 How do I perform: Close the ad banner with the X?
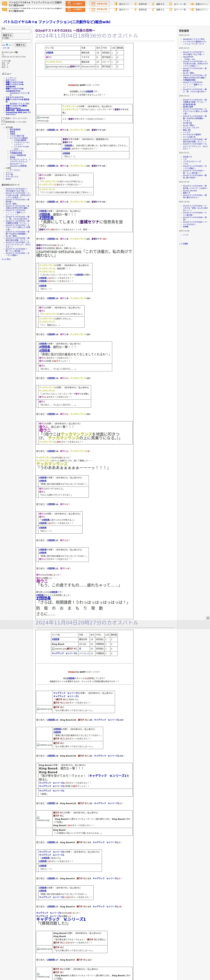(208, 618)
